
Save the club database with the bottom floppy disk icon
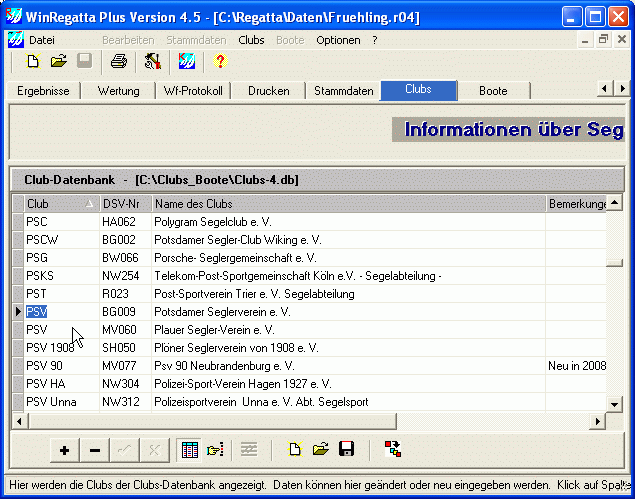(347, 450)
